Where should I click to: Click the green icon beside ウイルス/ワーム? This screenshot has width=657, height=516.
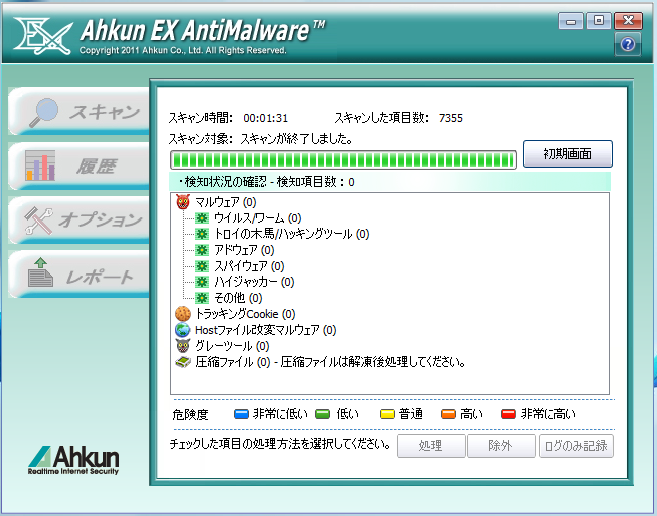coord(202,218)
